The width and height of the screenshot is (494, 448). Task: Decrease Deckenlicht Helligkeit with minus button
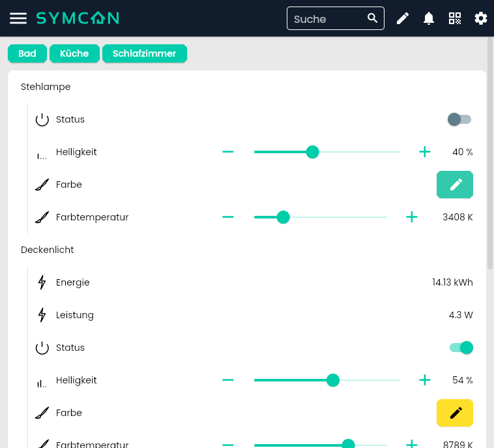click(227, 380)
